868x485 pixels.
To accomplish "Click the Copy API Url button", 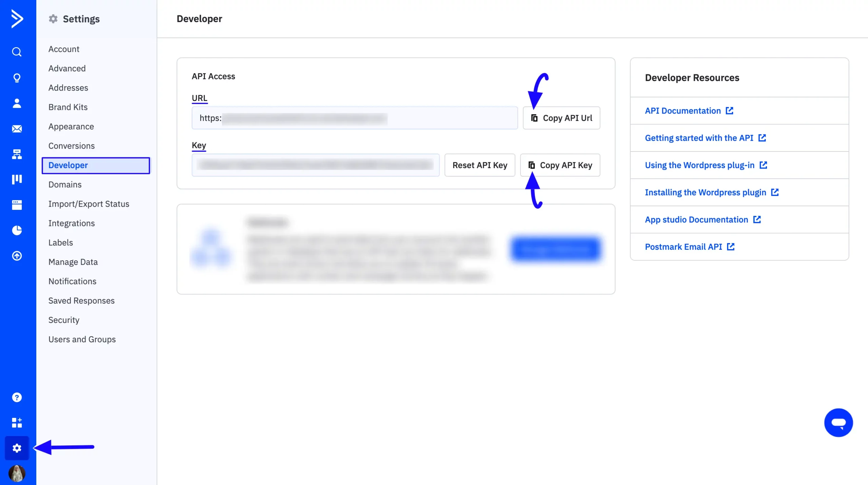I will (x=561, y=118).
